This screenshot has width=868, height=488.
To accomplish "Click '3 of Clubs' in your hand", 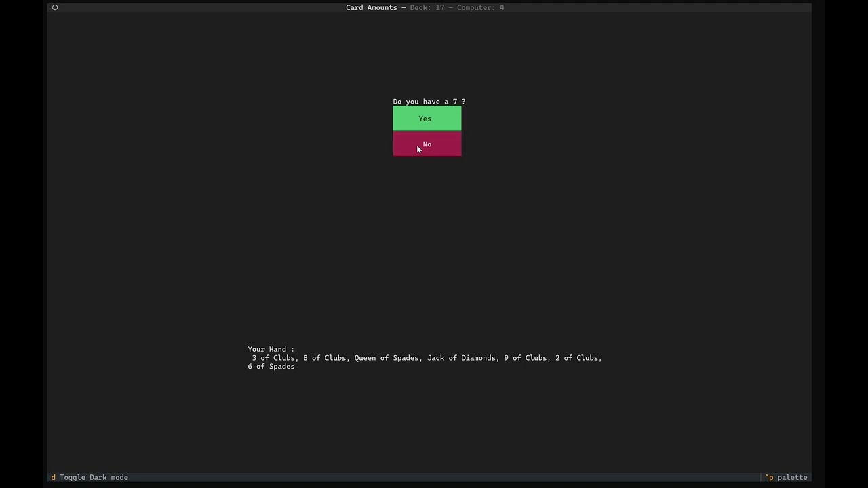I will 273,358.
